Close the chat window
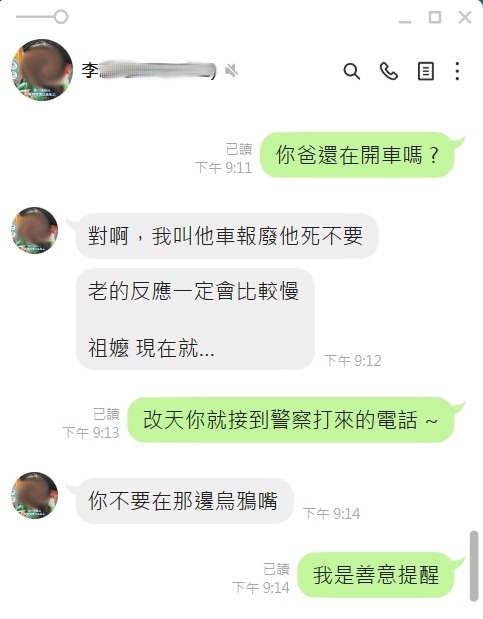 coord(465,18)
